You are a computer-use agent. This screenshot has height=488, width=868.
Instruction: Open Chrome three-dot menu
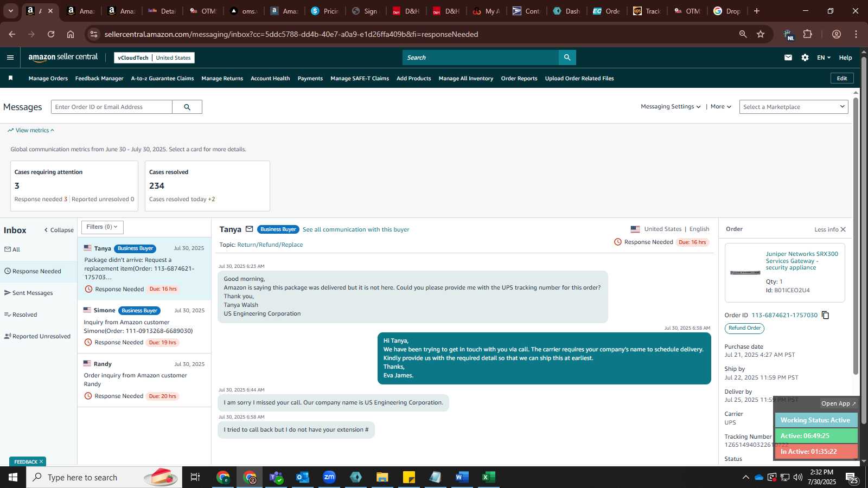point(856,34)
